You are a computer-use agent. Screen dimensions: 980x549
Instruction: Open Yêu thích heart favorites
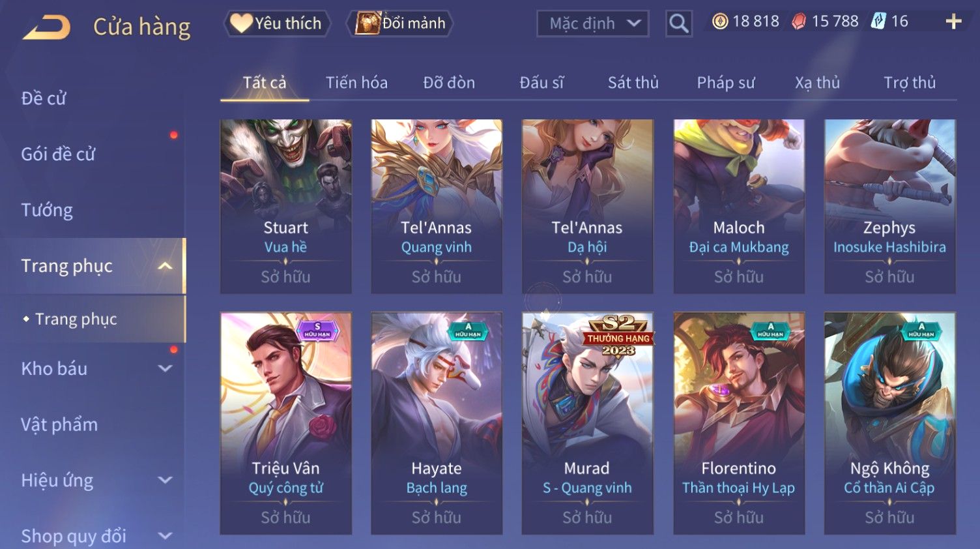(x=277, y=23)
